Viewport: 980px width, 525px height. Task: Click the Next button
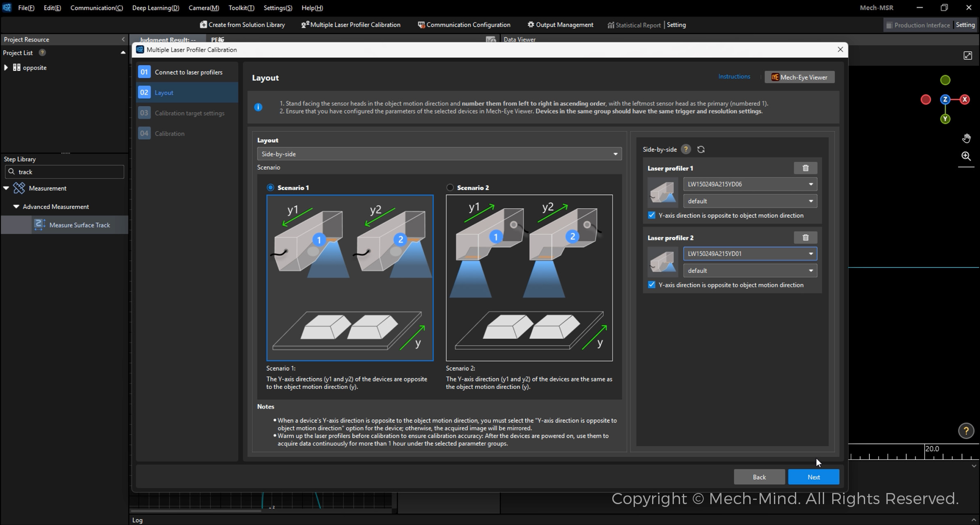pos(813,477)
